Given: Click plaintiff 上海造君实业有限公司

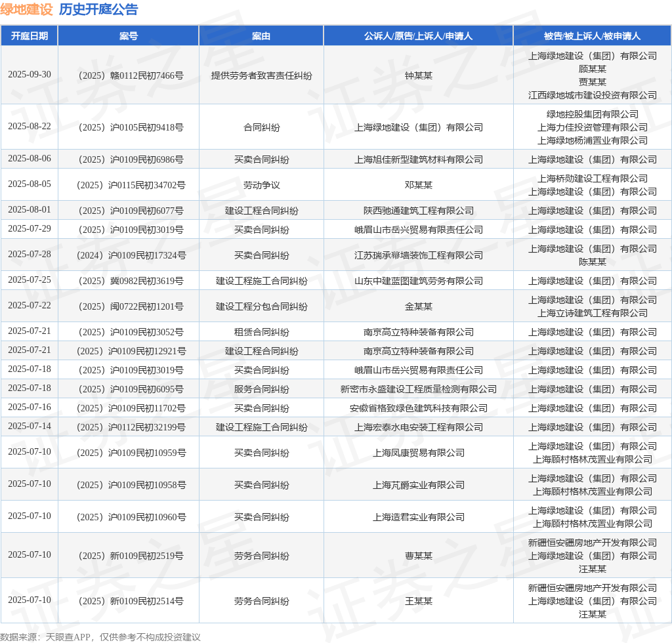Looking at the screenshot, I should click(x=418, y=517).
